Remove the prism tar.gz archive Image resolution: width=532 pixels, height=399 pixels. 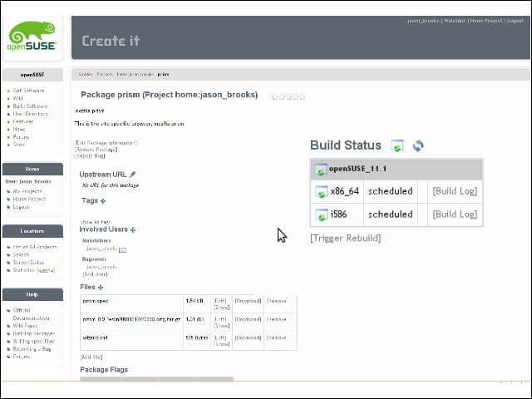[277, 319]
